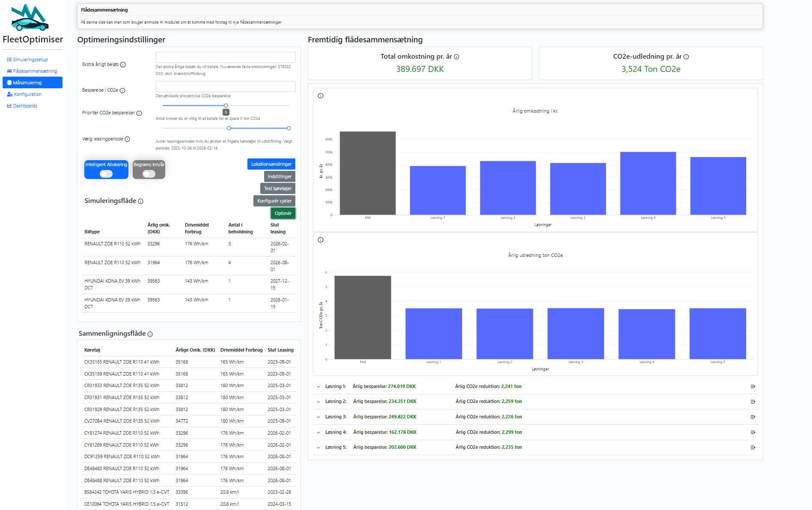Viewport: 812px width, 510px height.
Task: Go to Dashboards in the sidebar
Action: (25, 106)
